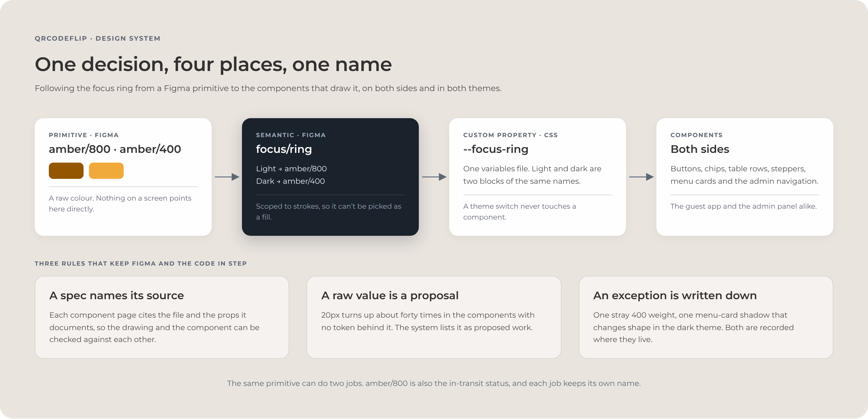The height and width of the screenshot is (419, 868).
Task: Click 'The guest app and the admin panel alike'
Action: pyautogui.click(x=743, y=206)
